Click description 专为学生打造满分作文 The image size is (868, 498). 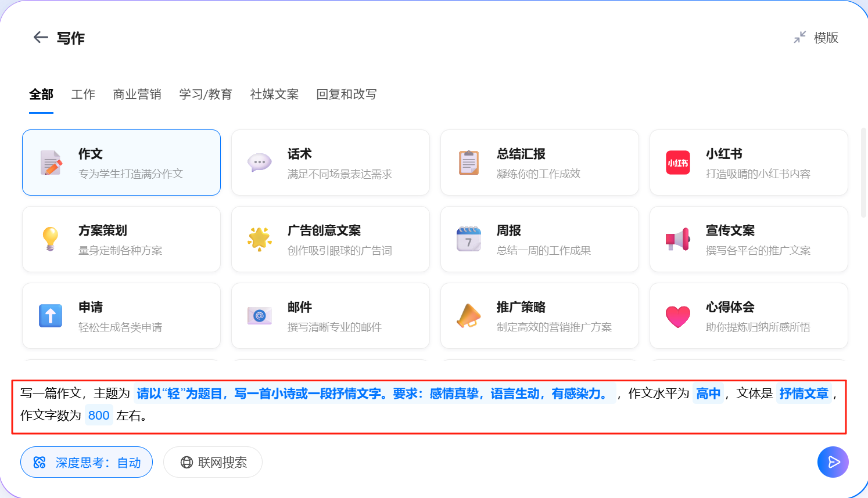pyautogui.click(x=131, y=174)
